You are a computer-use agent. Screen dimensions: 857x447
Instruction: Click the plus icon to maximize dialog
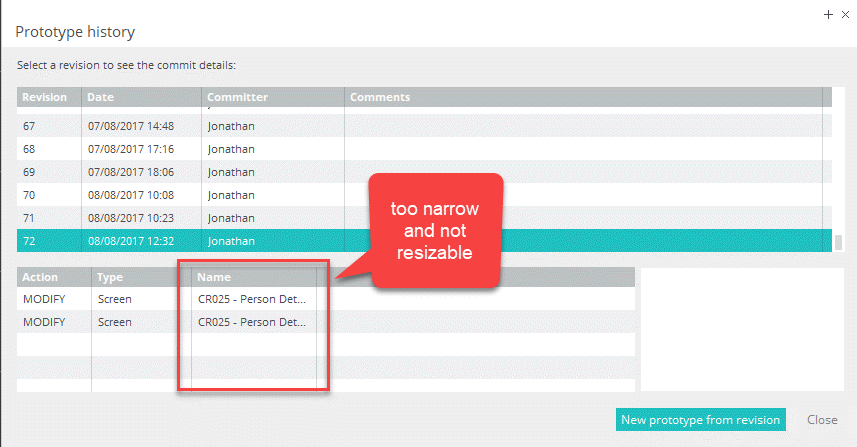827,14
